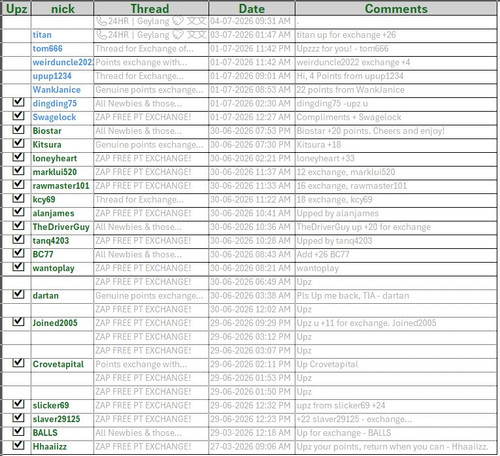
Task: Open the dingding75 nick link
Action: [x=55, y=104]
